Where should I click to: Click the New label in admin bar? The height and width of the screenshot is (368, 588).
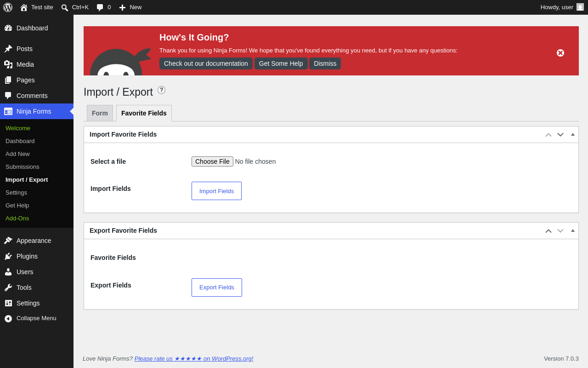point(136,7)
